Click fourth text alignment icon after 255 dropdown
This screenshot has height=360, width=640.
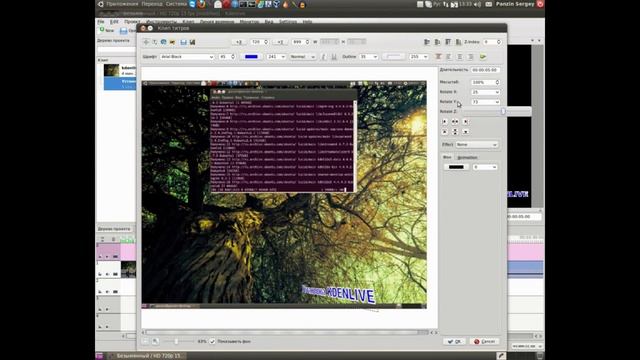(x=471, y=57)
